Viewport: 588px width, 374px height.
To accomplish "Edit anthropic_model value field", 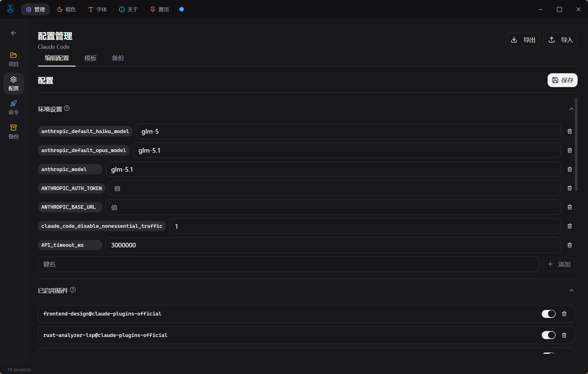I will (x=333, y=170).
